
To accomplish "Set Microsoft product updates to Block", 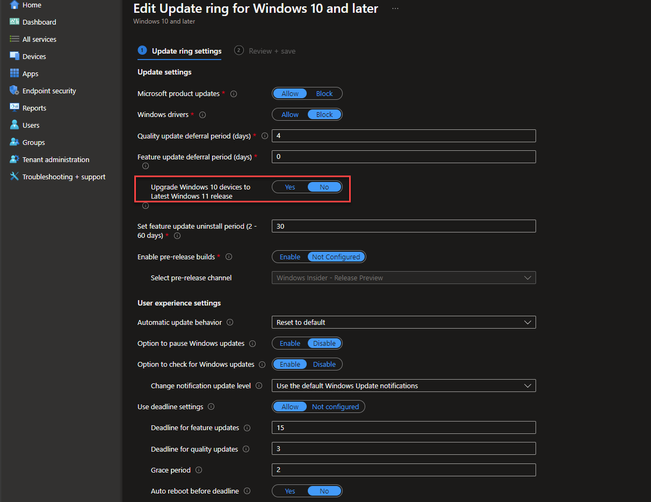I will pos(324,93).
